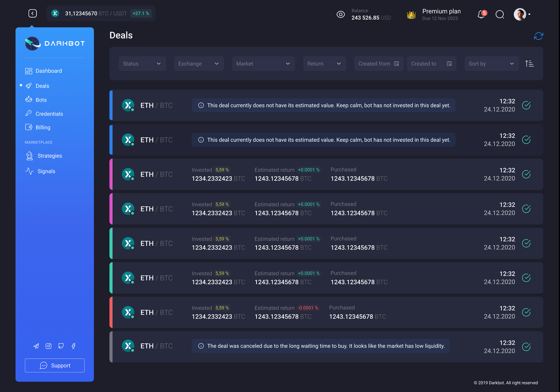Viewport: 560px width, 392px height.
Task: Open the notifications bell
Action: point(482,14)
